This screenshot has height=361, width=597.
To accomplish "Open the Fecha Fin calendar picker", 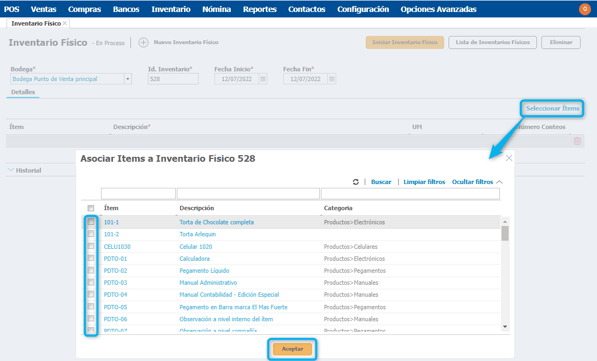I will coord(331,79).
